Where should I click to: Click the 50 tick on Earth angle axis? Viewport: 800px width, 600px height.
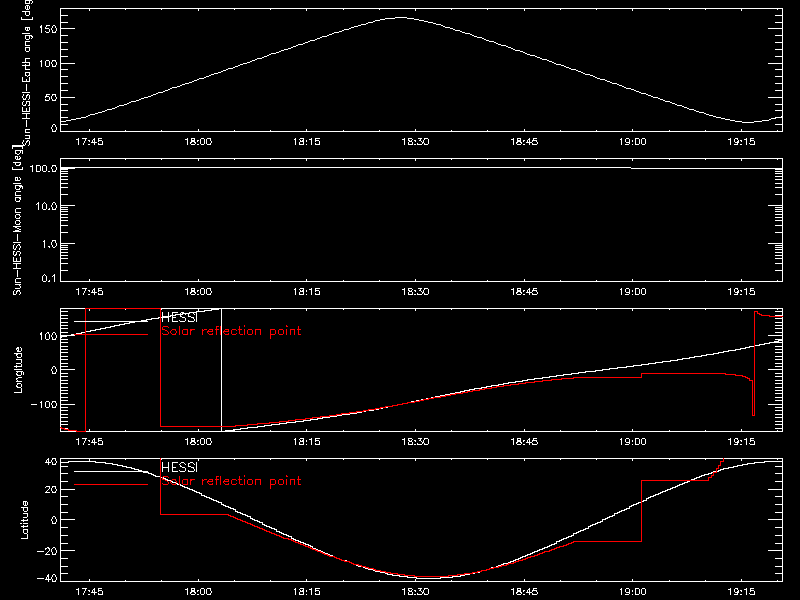(51, 97)
